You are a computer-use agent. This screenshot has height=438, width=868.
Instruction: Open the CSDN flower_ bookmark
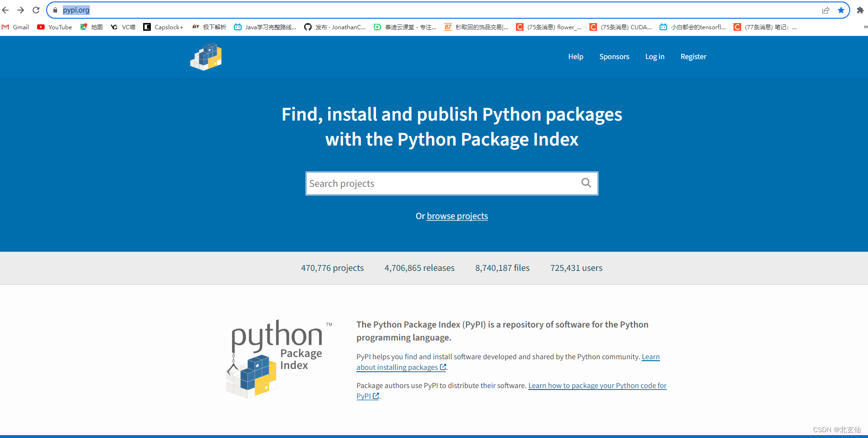point(549,27)
